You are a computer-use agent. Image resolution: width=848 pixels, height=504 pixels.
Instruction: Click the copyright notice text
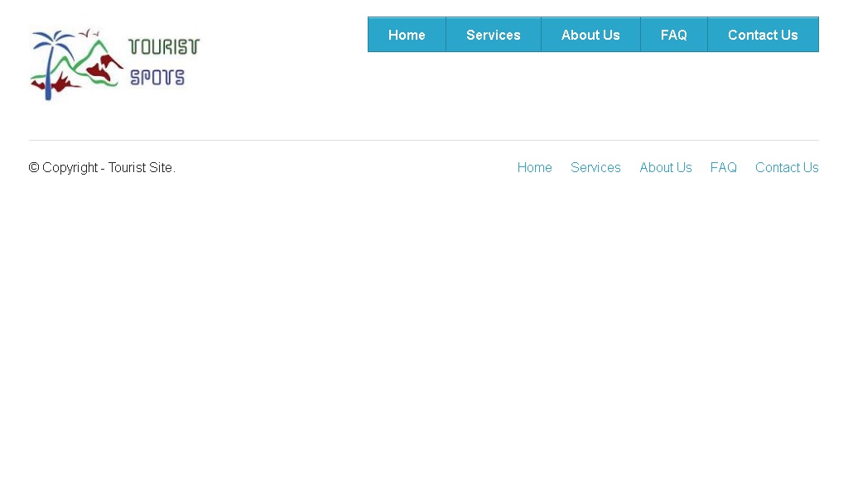coord(102,167)
